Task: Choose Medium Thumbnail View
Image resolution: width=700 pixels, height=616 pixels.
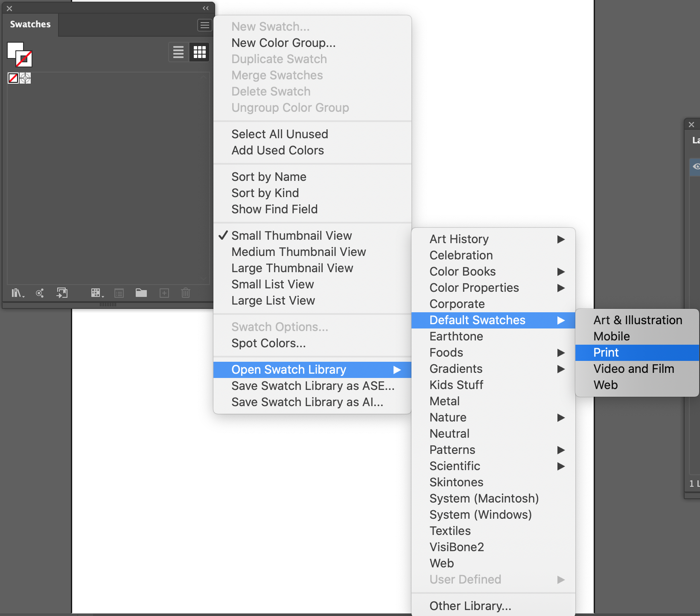Action: tap(312, 252)
